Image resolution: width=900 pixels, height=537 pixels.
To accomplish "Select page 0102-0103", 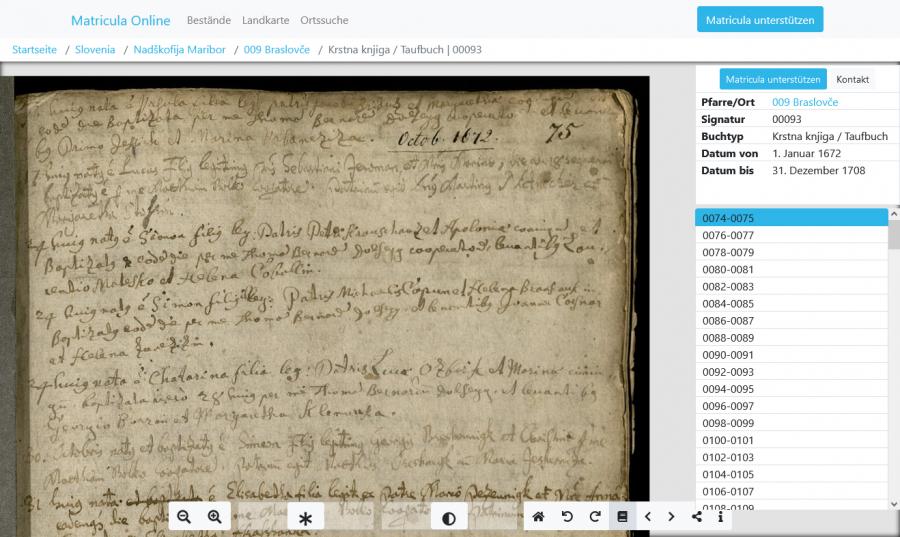I will [792, 457].
